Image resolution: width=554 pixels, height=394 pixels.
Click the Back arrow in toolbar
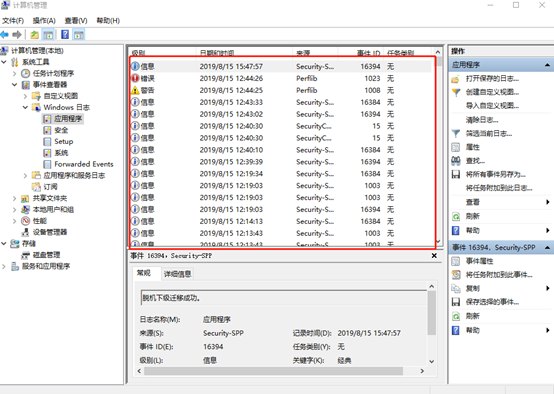coord(4,35)
